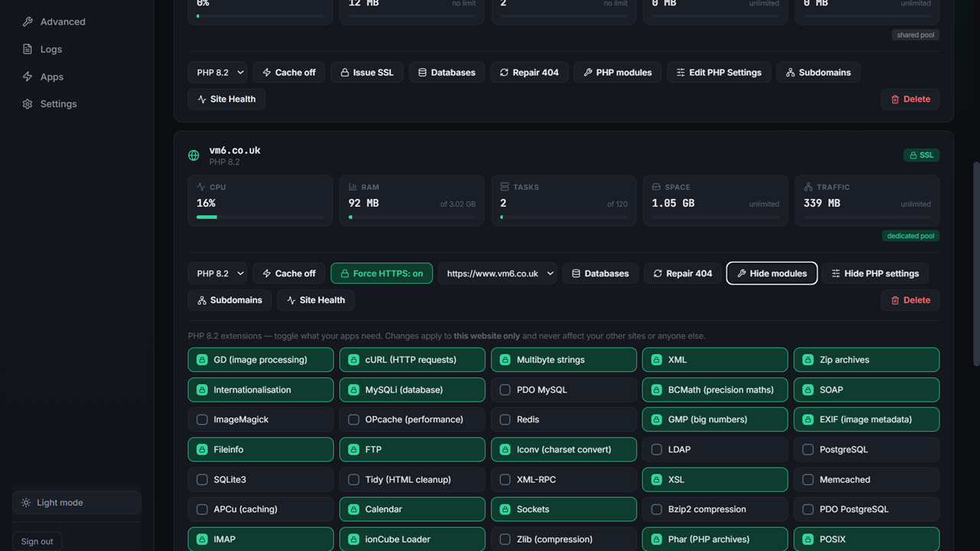Click the gear icon beside Settings
The image size is (980, 551).
click(28, 103)
